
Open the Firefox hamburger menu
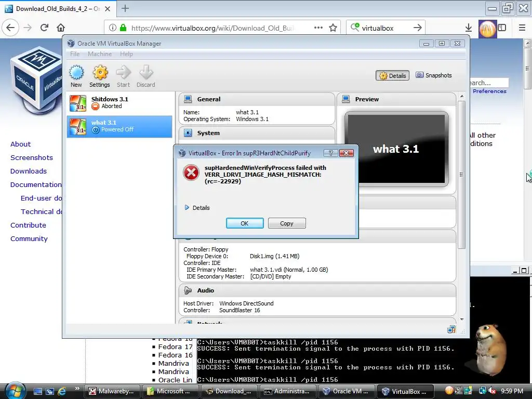(x=522, y=28)
